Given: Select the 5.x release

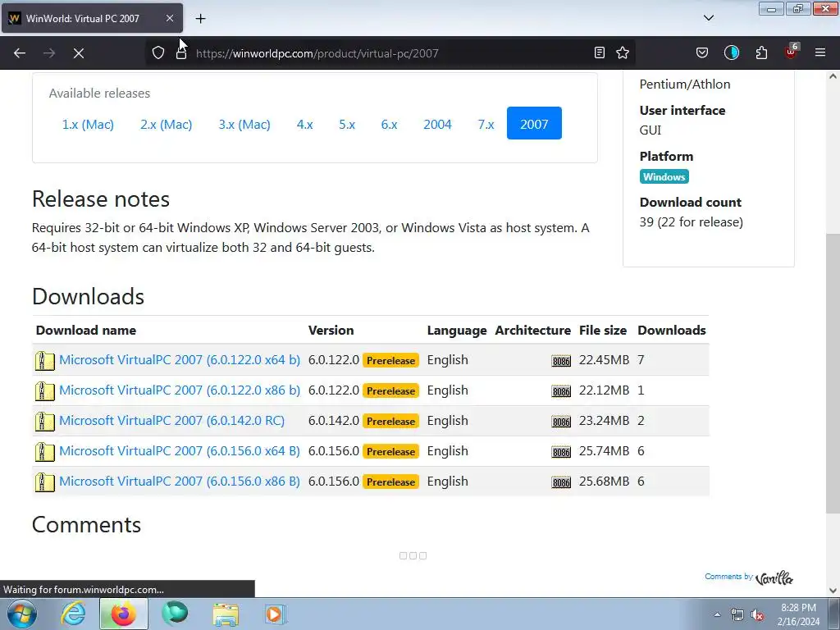Looking at the screenshot, I should [347, 125].
